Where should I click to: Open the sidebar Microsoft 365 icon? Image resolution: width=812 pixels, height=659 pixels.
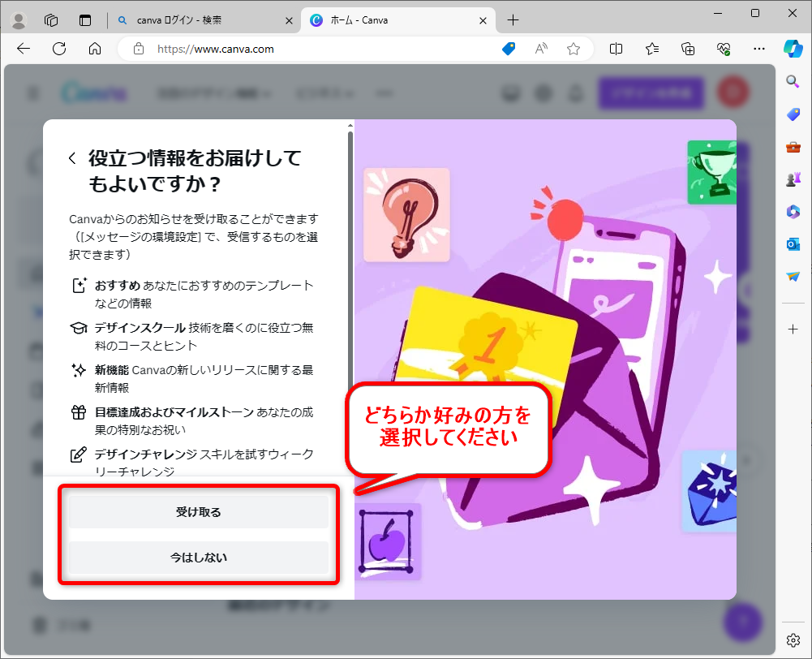(x=793, y=212)
